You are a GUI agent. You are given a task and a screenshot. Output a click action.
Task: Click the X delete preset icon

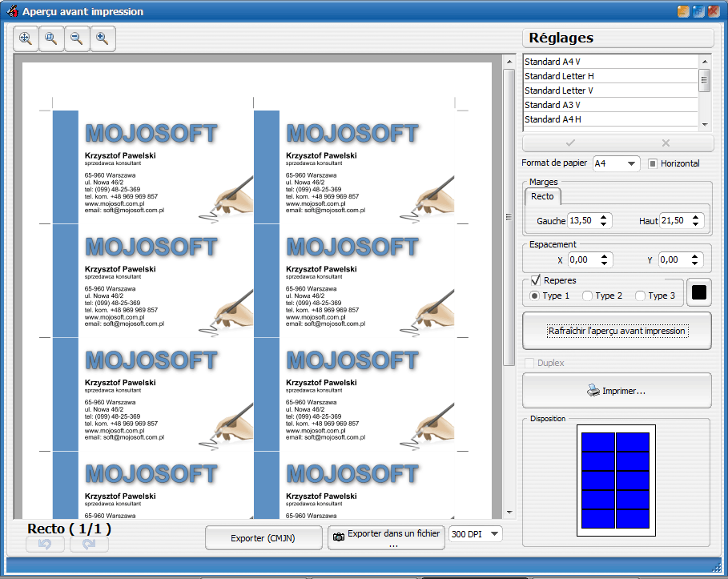point(666,143)
